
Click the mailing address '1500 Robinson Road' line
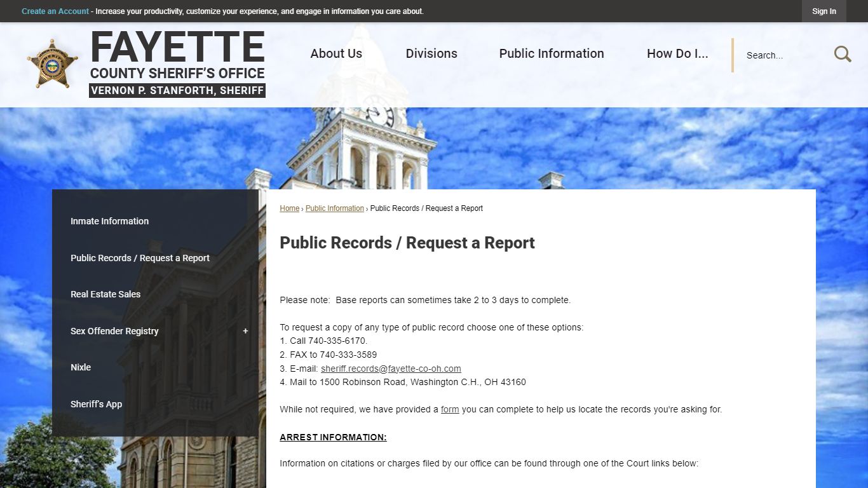click(403, 382)
